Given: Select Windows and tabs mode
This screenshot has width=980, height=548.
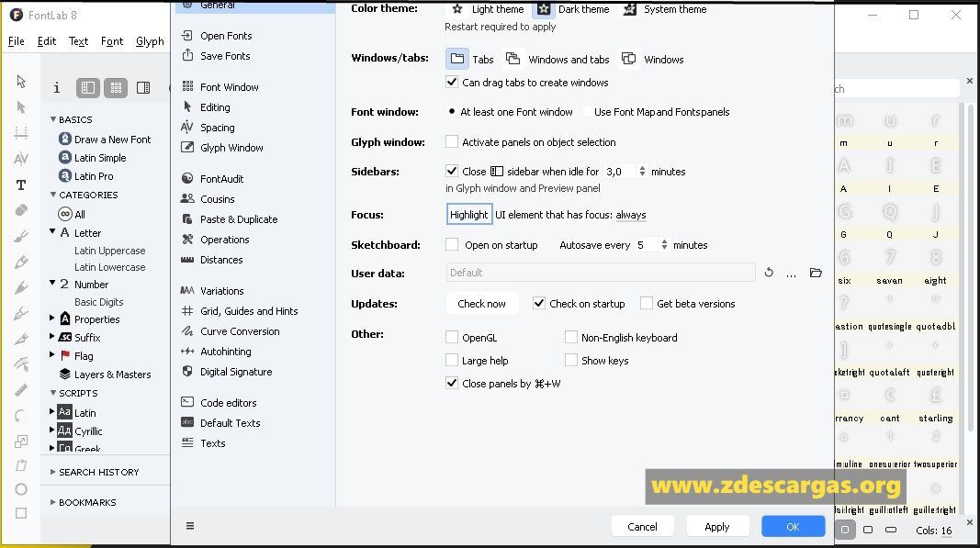Looking at the screenshot, I should click(x=513, y=59).
